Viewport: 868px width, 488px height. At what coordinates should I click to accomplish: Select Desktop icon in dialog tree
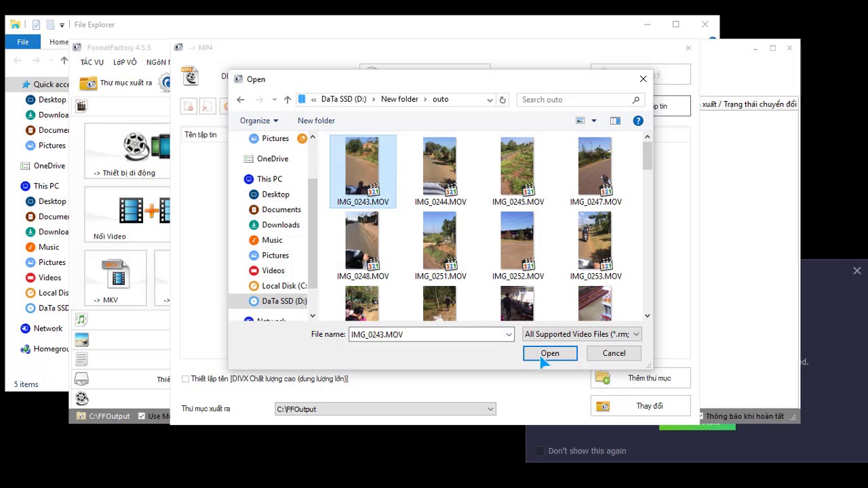click(x=255, y=194)
